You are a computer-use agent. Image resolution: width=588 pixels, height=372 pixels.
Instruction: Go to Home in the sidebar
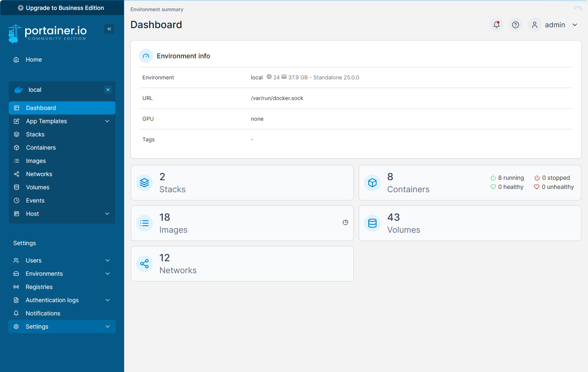[62, 60]
